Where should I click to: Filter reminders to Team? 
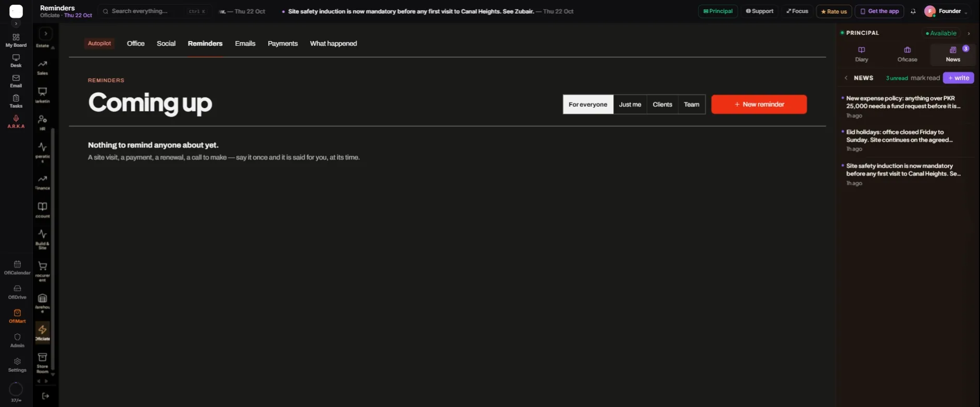(692, 105)
